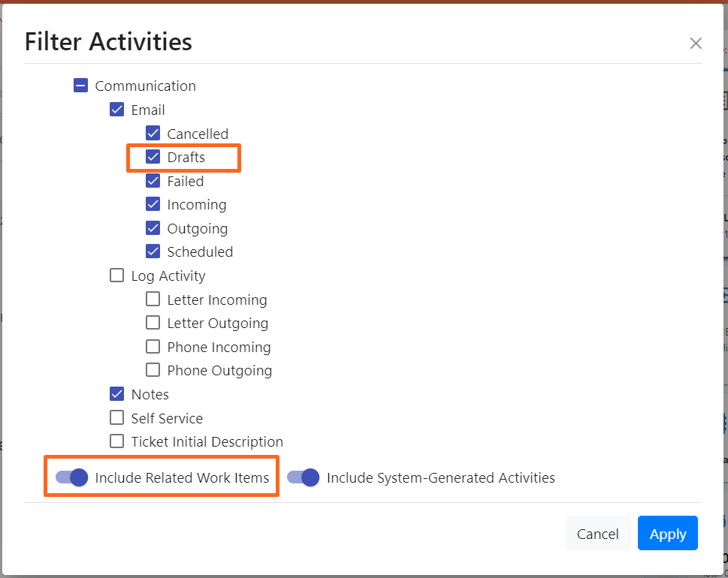This screenshot has width=728, height=578.
Task: Remove the Scheduled email filter
Action: (x=153, y=251)
